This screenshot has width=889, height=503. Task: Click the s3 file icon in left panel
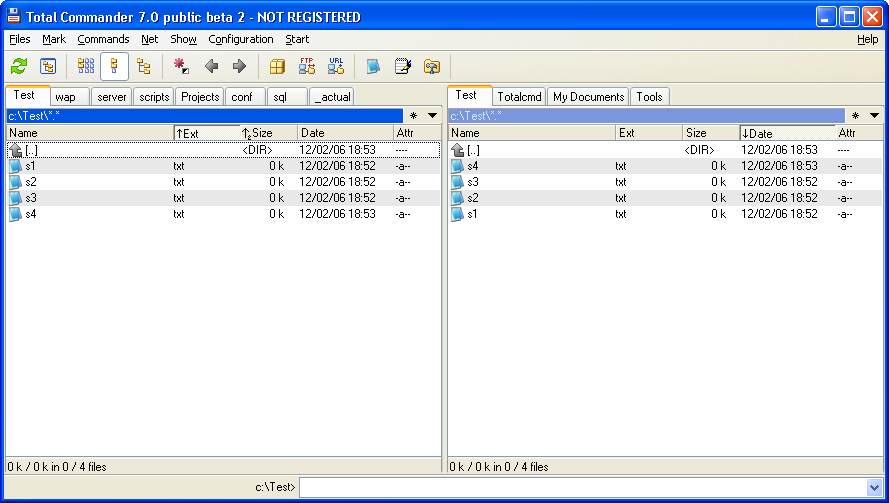[15, 198]
